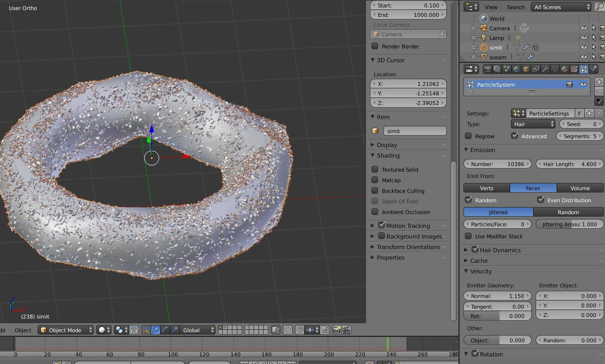Enable the Textured Solid shading option

tap(375, 169)
